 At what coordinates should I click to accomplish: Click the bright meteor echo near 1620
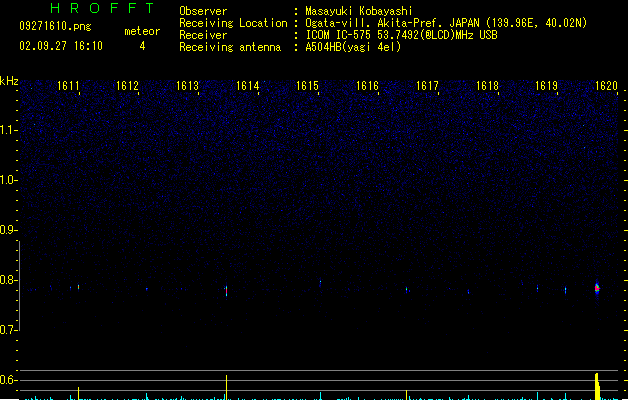click(597, 288)
